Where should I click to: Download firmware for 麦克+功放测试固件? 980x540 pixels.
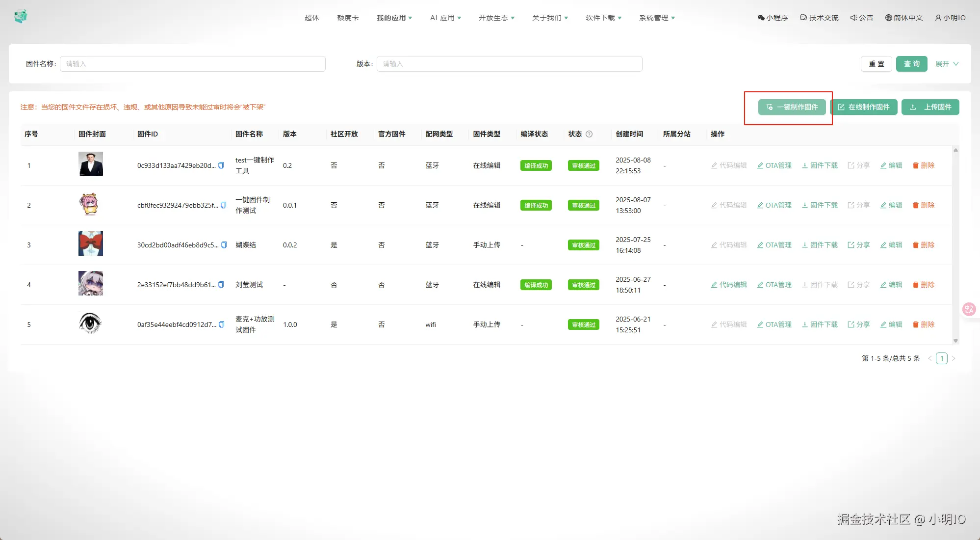(x=820, y=324)
